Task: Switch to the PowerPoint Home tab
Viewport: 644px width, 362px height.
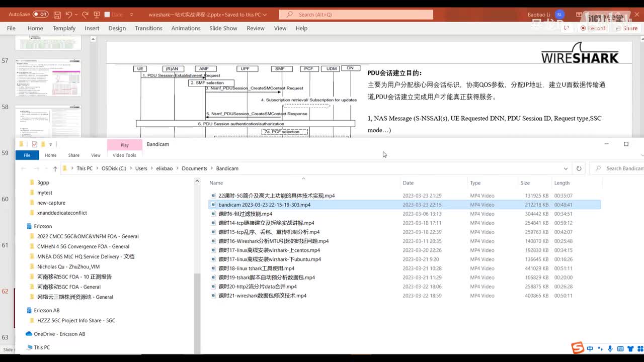Action: point(35,28)
